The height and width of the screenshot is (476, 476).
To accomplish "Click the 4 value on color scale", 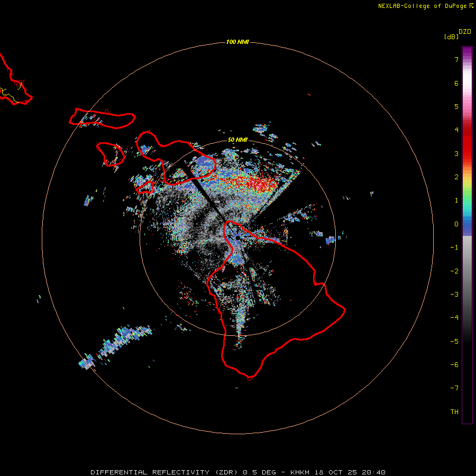I will [x=456, y=130].
